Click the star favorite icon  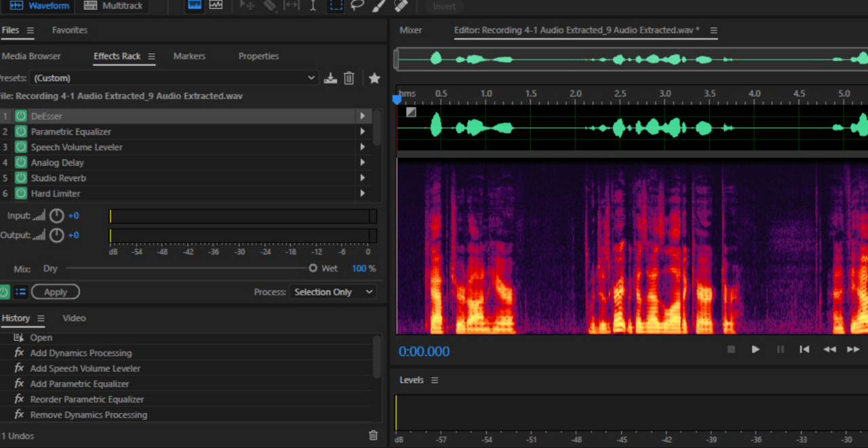374,78
